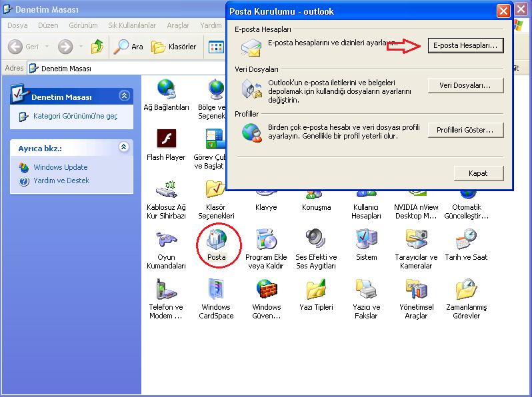Open NVIDIA nView Desktop Manager item
The width and height of the screenshot is (532, 397).
[x=416, y=206]
